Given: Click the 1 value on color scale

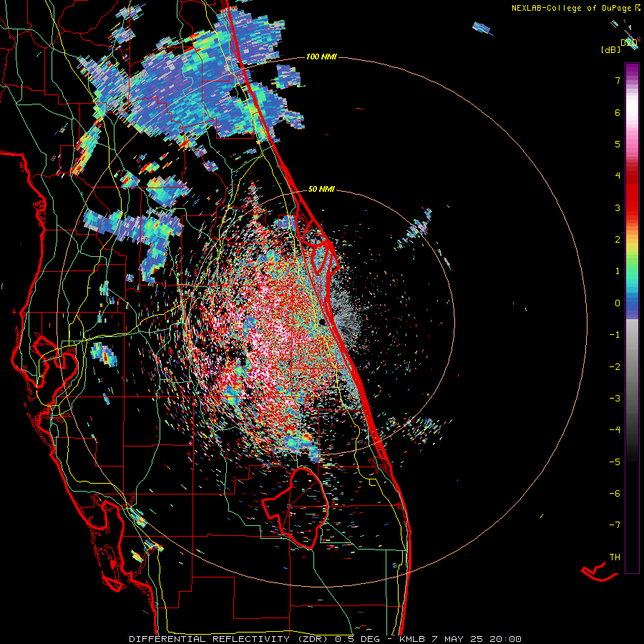Looking at the screenshot, I should tap(618, 271).
